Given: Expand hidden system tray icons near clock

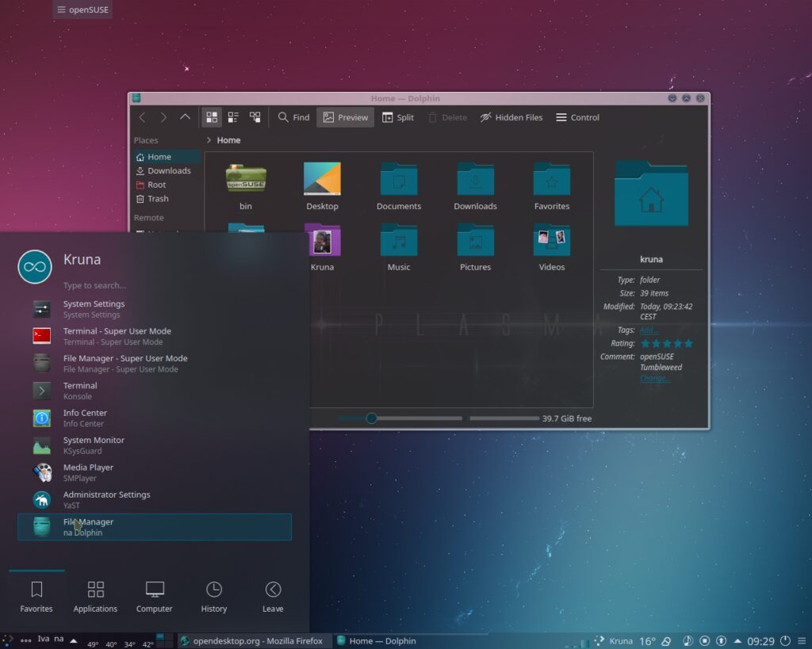Looking at the screenshot, I should coord(737,641).
